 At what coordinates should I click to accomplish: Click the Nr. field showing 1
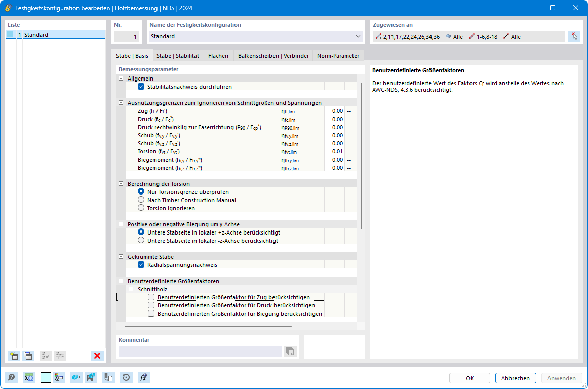pos(127,37)
